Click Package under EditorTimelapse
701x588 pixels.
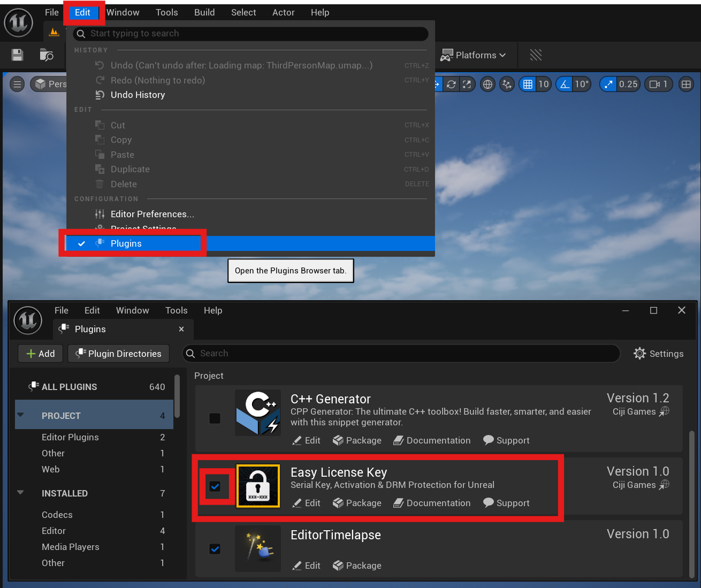pos(357,566)
